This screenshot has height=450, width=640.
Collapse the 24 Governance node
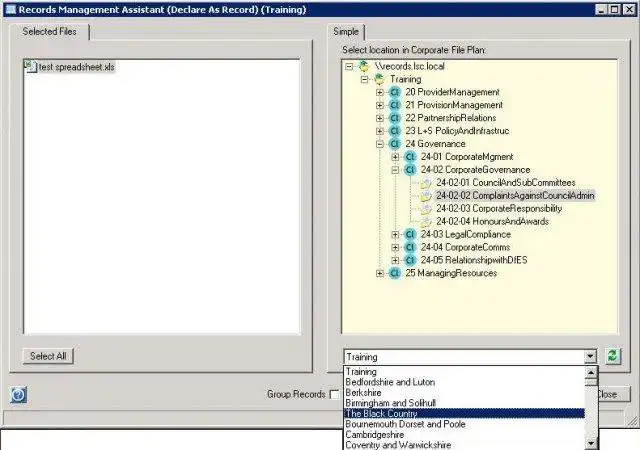[380, 144]
